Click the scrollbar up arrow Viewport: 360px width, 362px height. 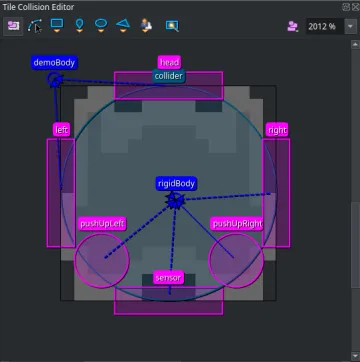click(355, 45)
